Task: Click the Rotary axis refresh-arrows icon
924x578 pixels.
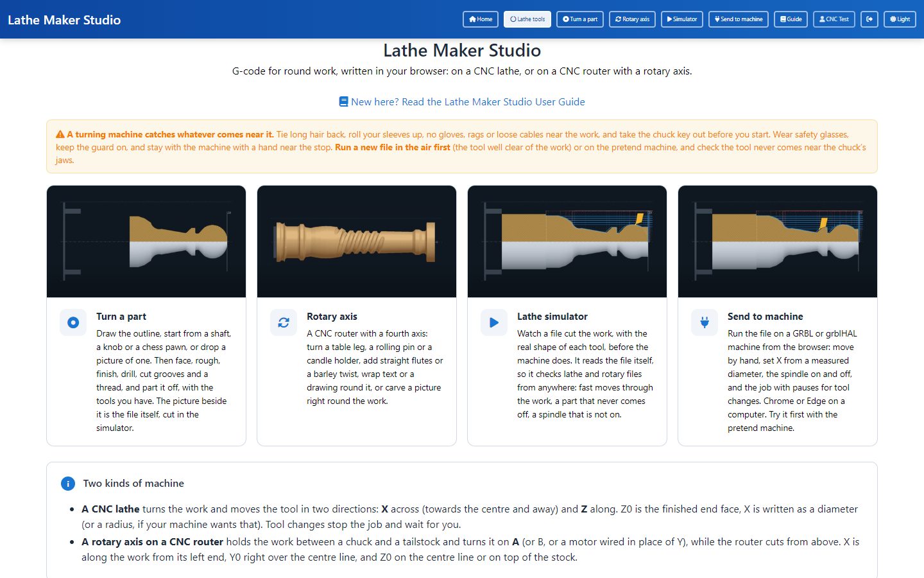Action: [x=284, y=322]
